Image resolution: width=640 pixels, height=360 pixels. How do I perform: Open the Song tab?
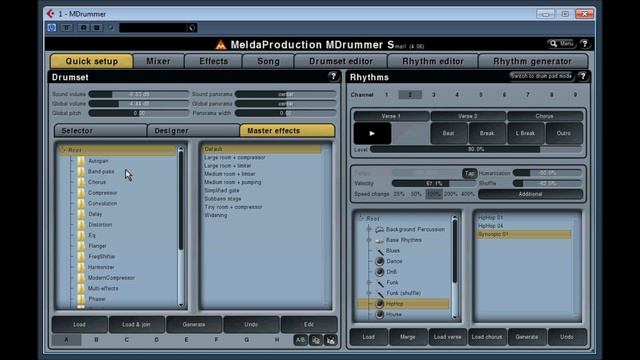tap(268, 61)
